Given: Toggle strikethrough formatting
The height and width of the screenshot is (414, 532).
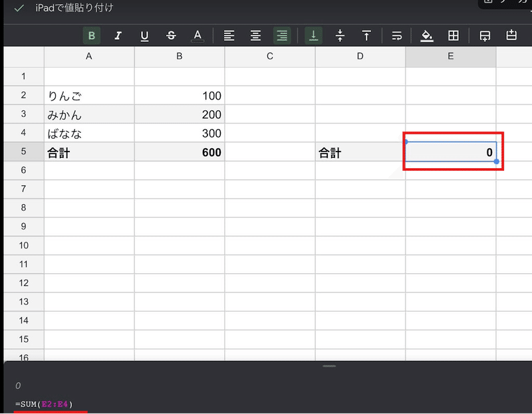Looking at the screenshot, I should coord(171,35).
